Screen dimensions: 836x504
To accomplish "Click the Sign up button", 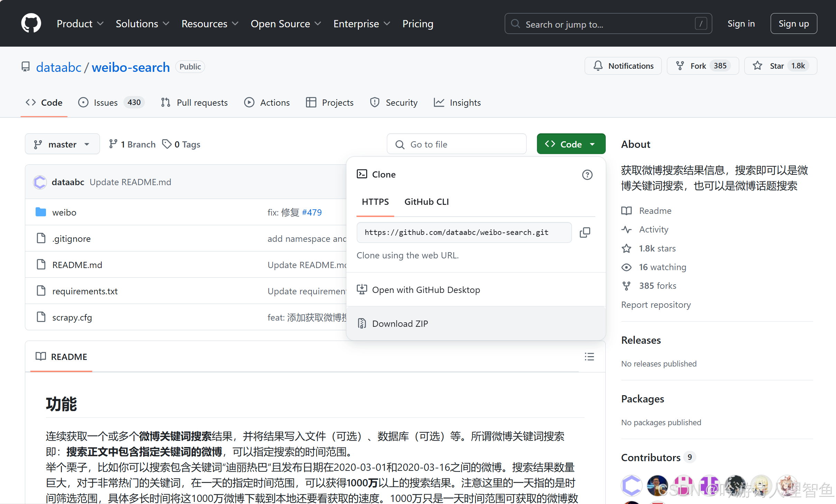I will (x=793, y=23).
